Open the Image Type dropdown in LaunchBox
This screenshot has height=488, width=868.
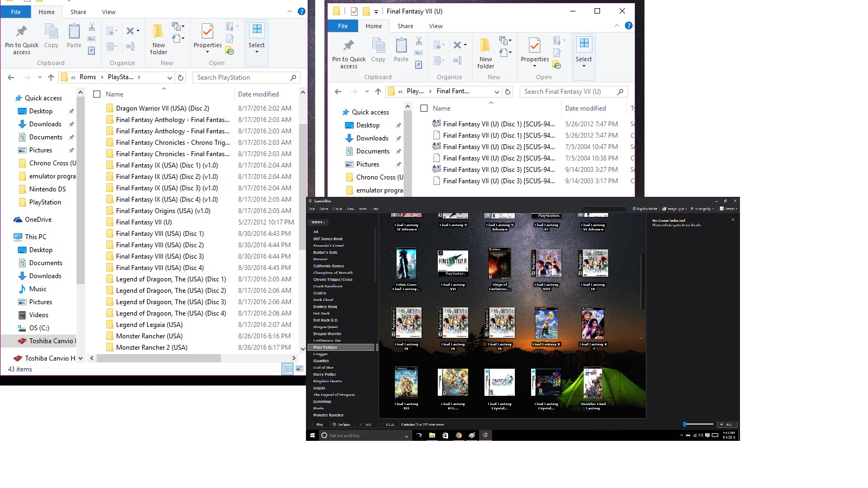pyautogui.click(x=674, y=209)
